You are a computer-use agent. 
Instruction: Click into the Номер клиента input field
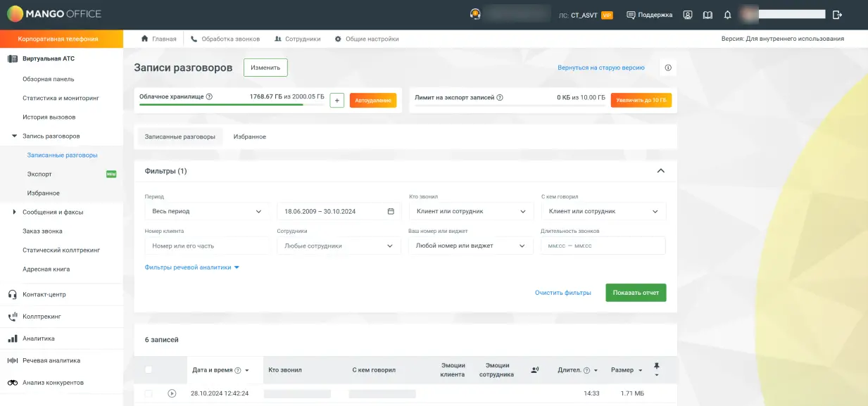coord(207,246)
